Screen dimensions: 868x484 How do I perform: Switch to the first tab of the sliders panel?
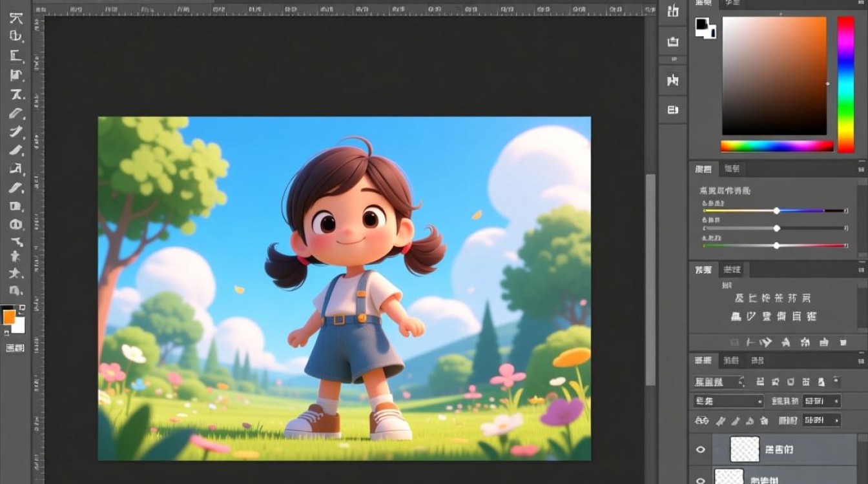coord(703,169)
